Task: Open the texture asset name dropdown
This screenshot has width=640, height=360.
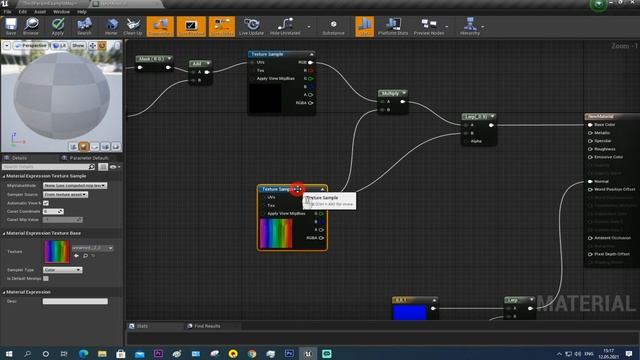Action: click(93, 248)
